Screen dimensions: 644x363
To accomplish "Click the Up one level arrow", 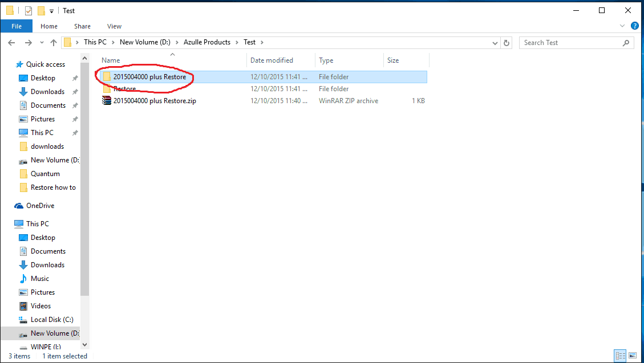I will [54, 43].
